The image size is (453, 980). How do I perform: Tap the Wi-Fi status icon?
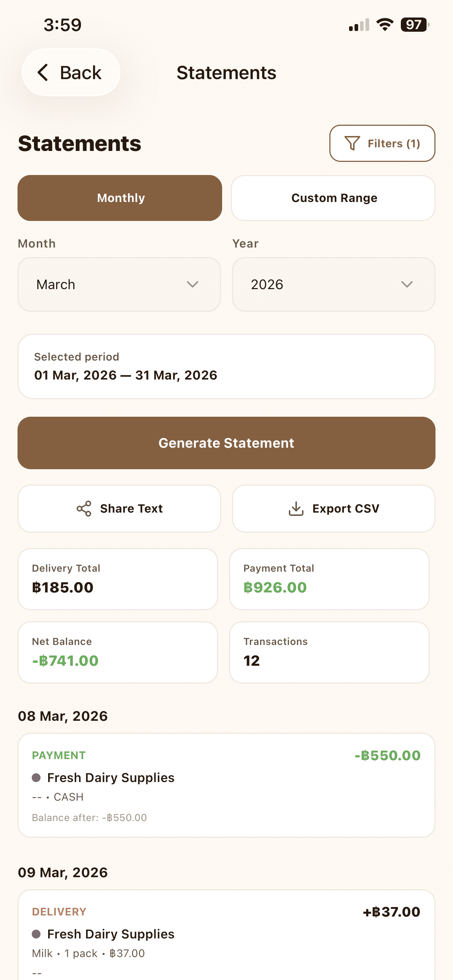pos(384,25)
